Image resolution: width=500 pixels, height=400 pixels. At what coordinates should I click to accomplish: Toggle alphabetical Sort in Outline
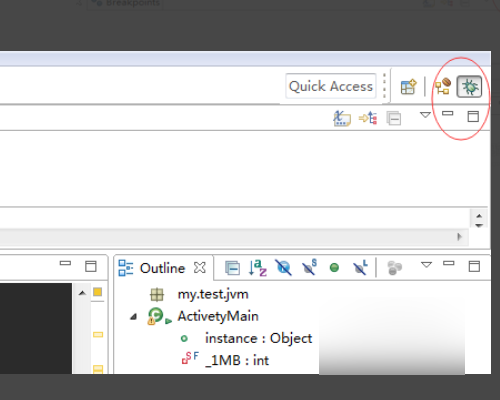tap(258, 268)
